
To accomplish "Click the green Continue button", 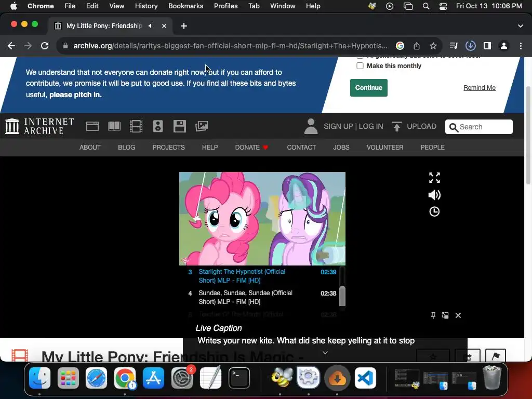I will click(x=369, y=87).
